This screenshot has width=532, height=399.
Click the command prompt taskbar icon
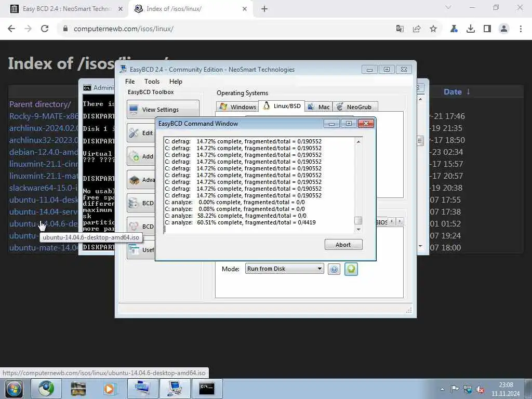[x=207, y=389]
